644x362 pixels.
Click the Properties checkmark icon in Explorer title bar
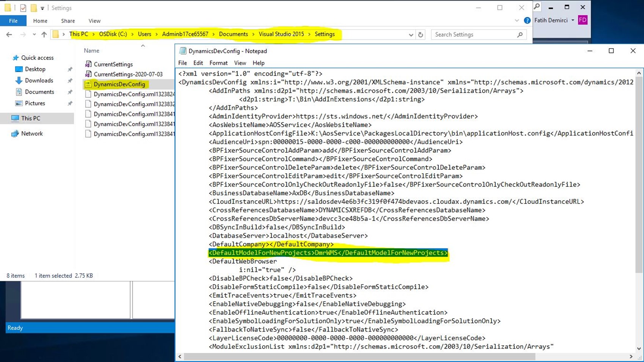coord(23,8)
